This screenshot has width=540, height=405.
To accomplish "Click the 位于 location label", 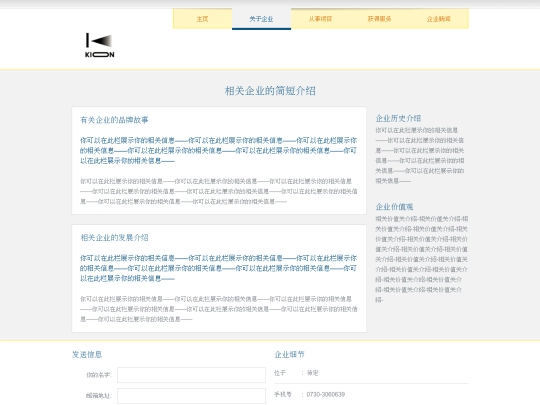I will [x=280, y=373].
